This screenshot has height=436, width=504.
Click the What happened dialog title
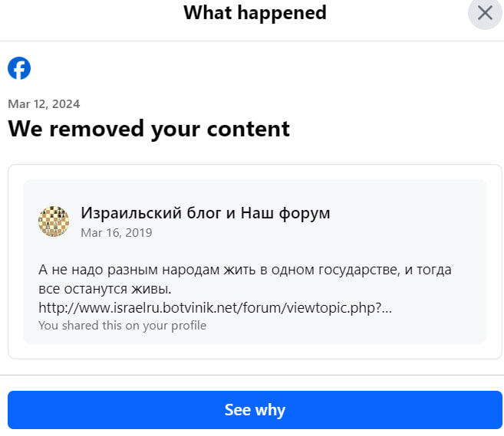click(255, 13)
